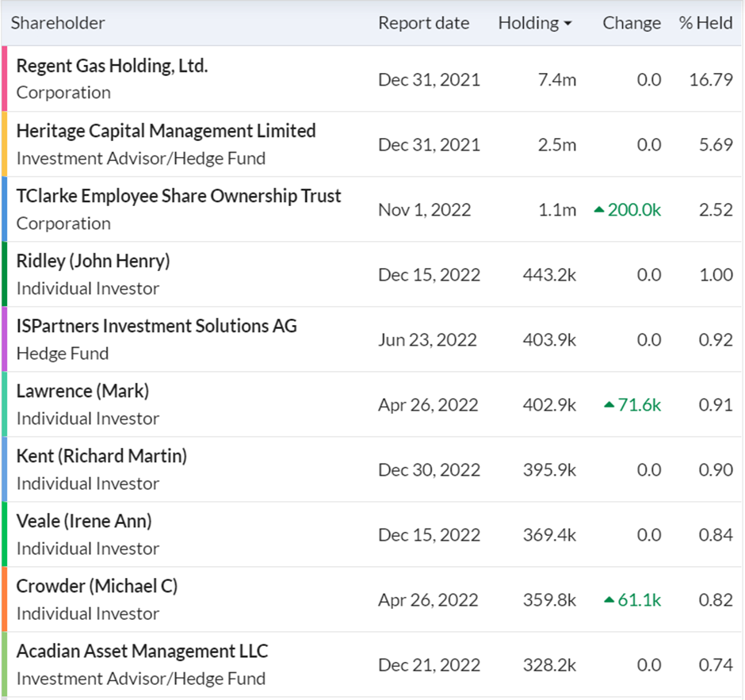The image size is (745, 700).
Task: Click the Shareholder column header
Action: [58, 23]
